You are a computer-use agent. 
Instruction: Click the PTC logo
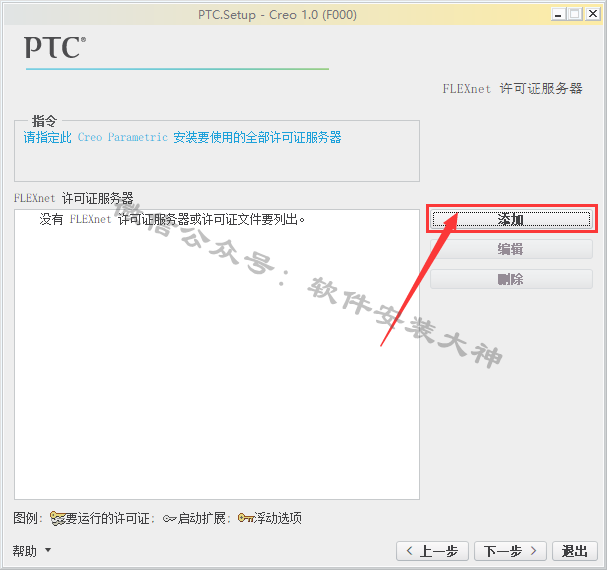[x=55, y=47]
